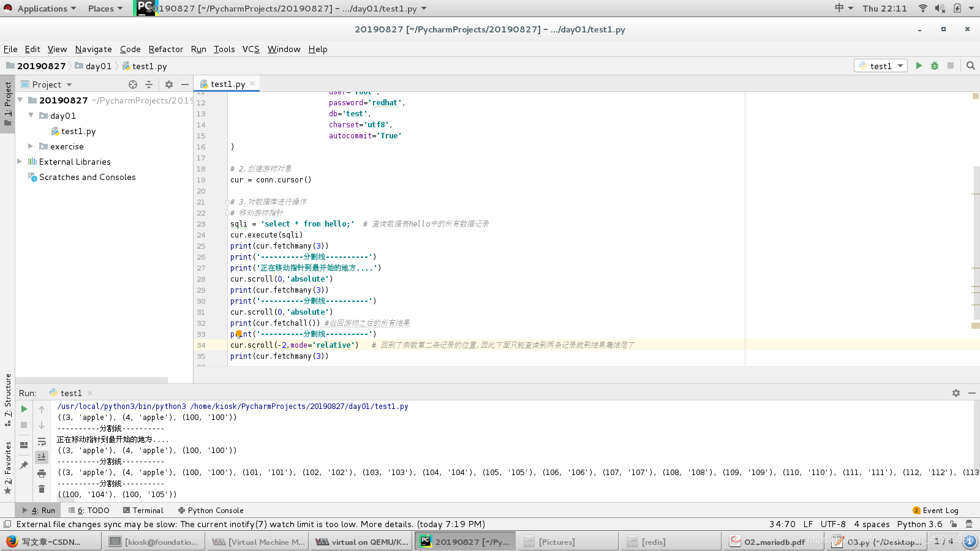Collapse all in the Project panel
The width and height of the screenshot is (980, 551).
149,84
